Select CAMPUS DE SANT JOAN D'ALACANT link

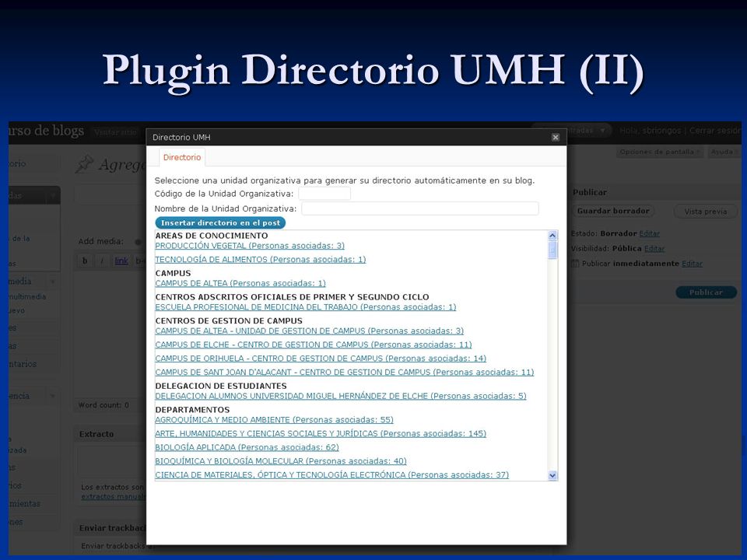tap(345, 373)
